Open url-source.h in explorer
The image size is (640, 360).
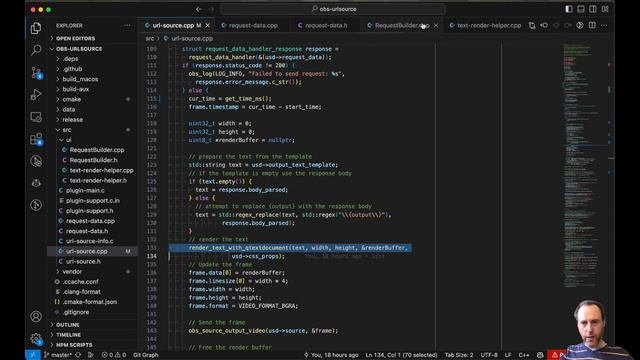coord(83,261)
